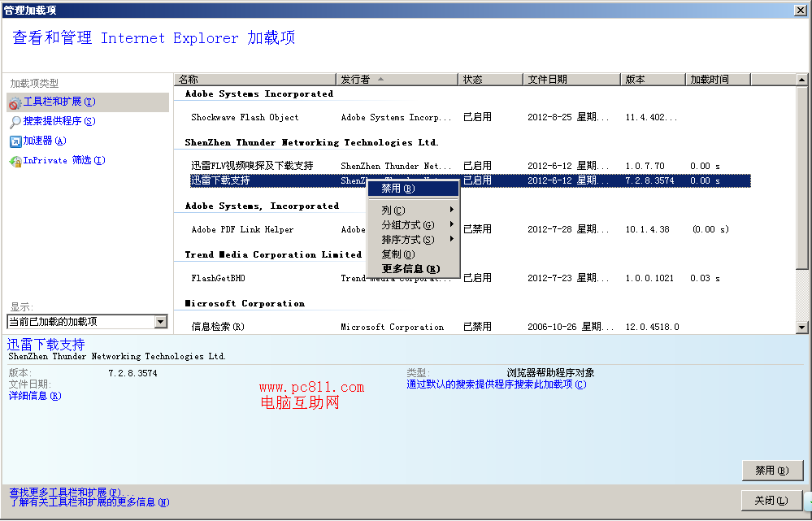This screenshot has width=812, height=521.
Task: Open the 详细信息 link
Action: [34, 396]
